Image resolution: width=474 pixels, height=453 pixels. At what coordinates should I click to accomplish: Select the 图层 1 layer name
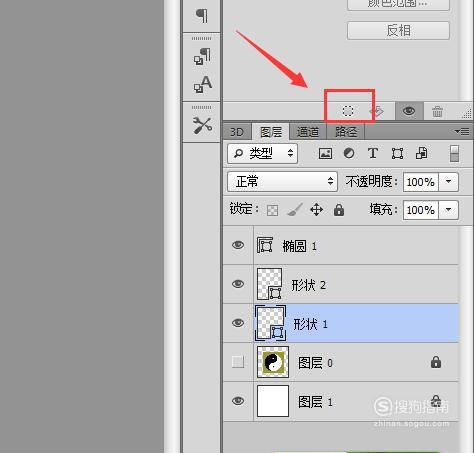(x=315, y=402)
